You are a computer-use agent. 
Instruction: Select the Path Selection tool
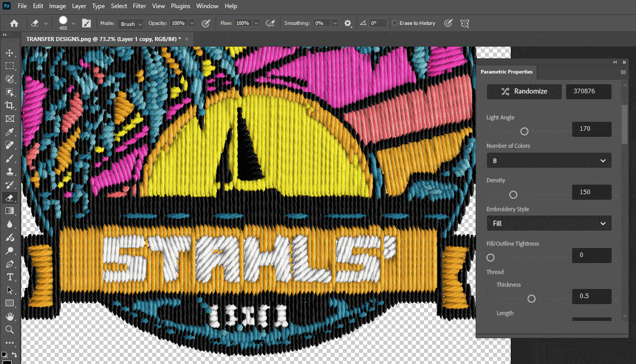click(10, 290)
